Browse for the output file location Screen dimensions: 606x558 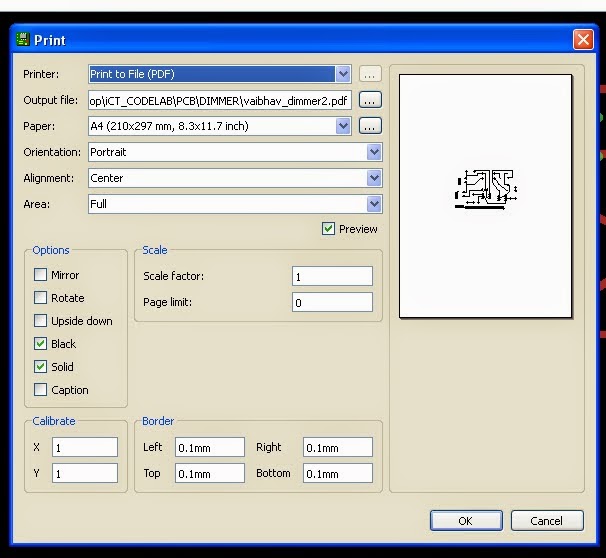pos(370,100)
